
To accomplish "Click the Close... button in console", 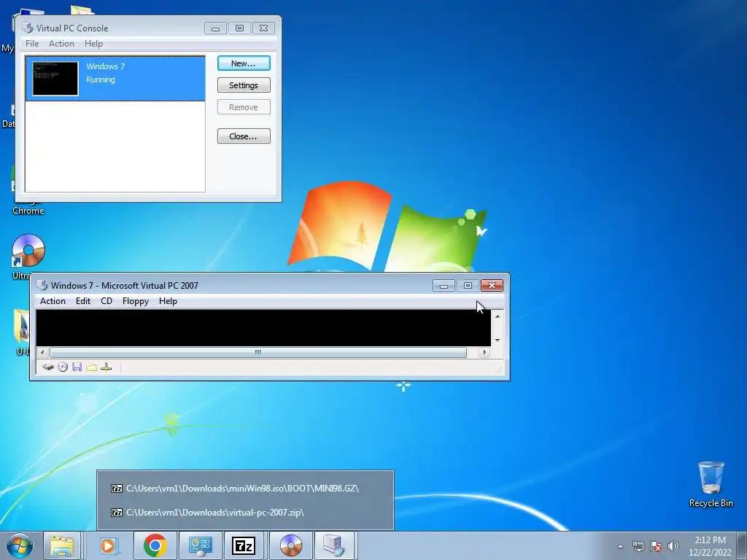I will click(x=244, y=136).
